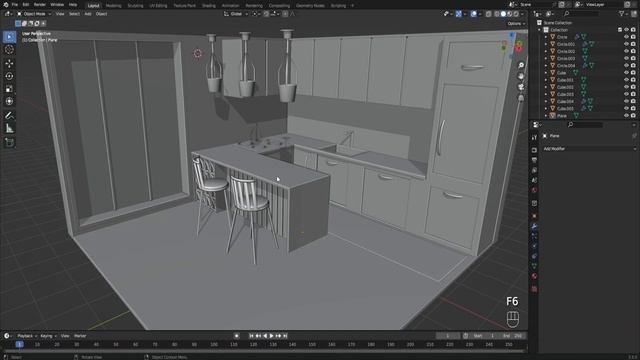640x360 pixels.
Task: Play the animation forward
Action: tap(271, 336)
